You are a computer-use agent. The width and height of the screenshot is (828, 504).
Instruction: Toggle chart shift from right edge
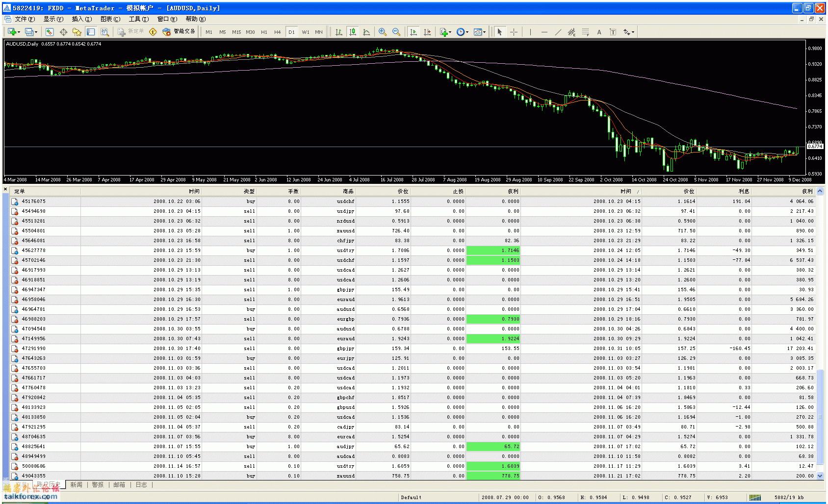427,32
